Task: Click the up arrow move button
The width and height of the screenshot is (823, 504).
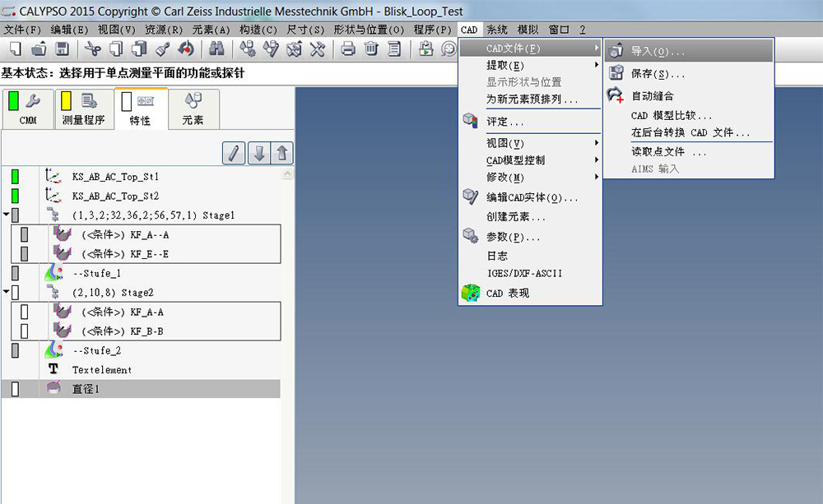Action: pos(281,153)
